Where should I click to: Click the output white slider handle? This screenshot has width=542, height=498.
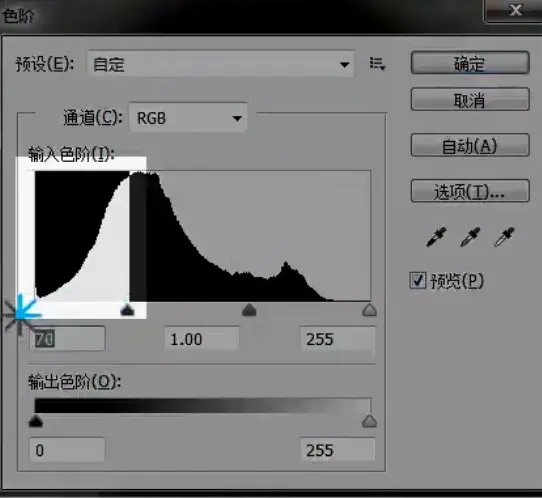[x=370, y=421]
